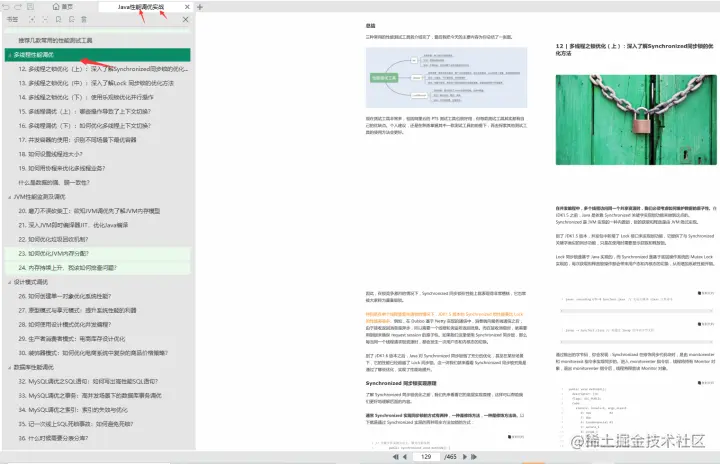This screenshot has width=720, height=464.
Task: Open bookmark 12 about Synchronized 同步锁
Action: pyautogui.click(x=103, y=69)
